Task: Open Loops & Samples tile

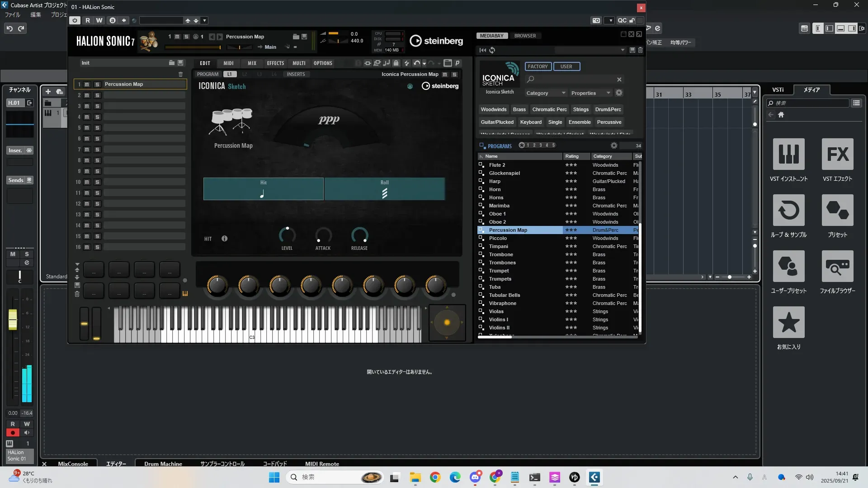Action: tap(788, 210)
